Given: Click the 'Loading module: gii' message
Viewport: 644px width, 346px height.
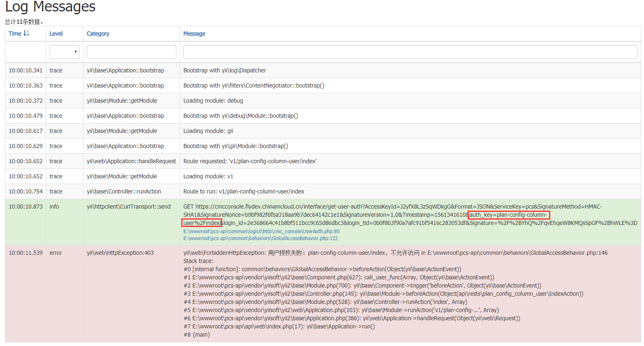Looking at the screenshot, I should click(x=208, y=131).
